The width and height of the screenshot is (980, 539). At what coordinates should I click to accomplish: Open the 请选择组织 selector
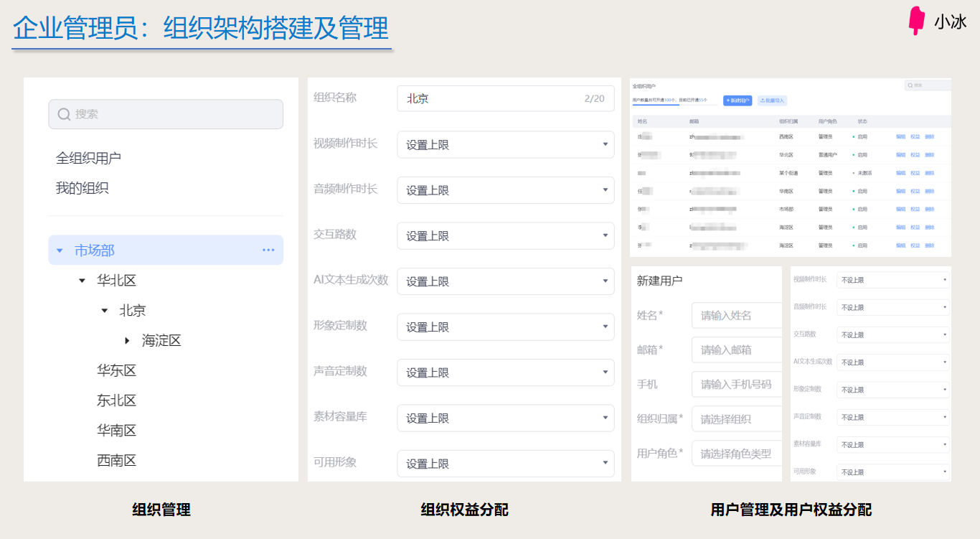[737, 419]
